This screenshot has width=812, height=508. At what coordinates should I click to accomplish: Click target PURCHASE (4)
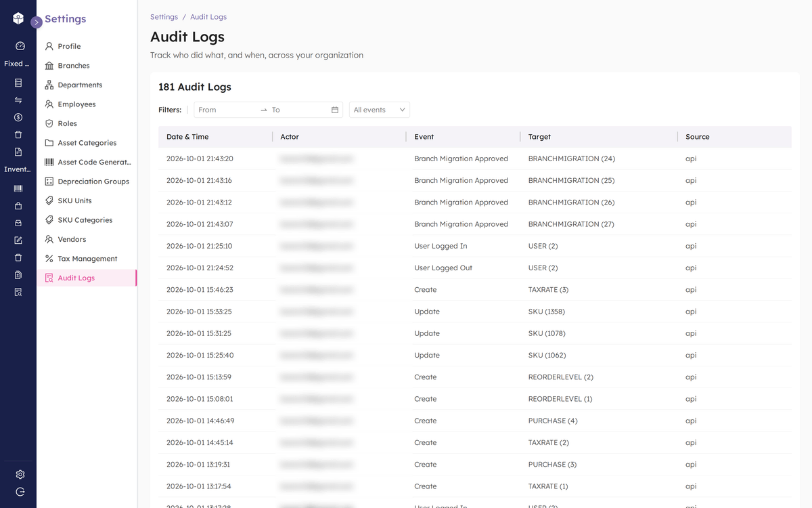553,421
